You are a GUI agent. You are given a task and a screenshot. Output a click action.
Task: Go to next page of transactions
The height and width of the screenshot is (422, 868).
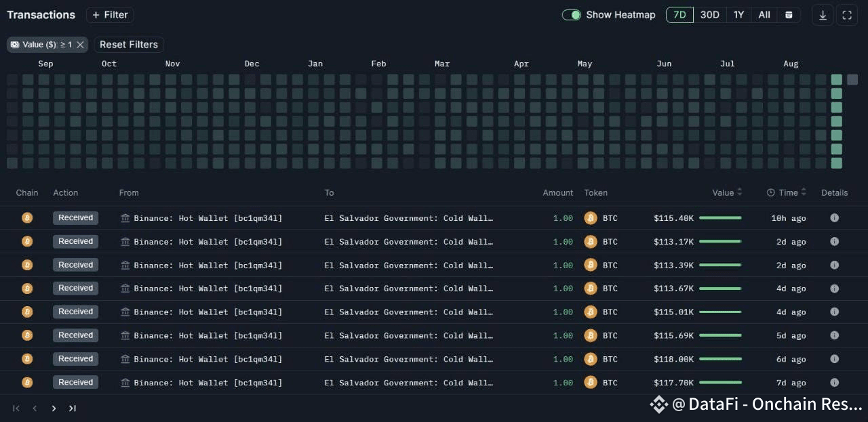(x=54, y=408)
